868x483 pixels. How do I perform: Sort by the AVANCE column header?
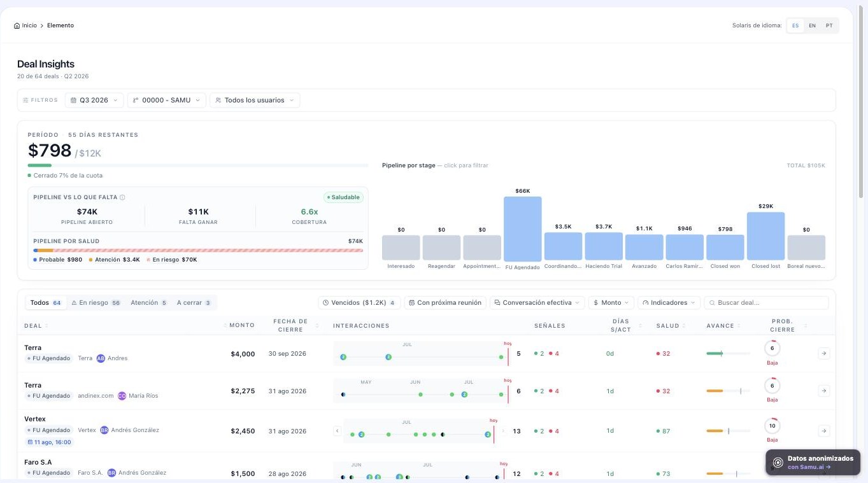click(x=723, y=326)
